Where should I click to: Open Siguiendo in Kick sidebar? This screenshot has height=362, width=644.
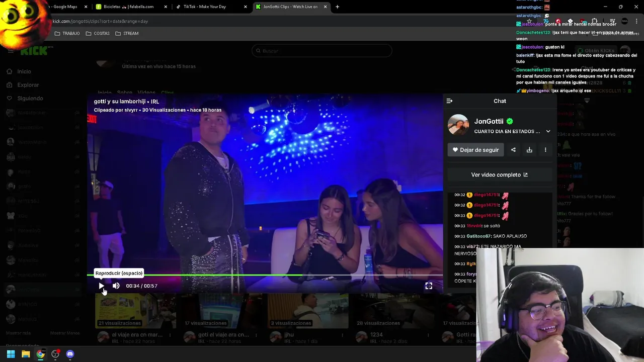(x=25, y=99)
